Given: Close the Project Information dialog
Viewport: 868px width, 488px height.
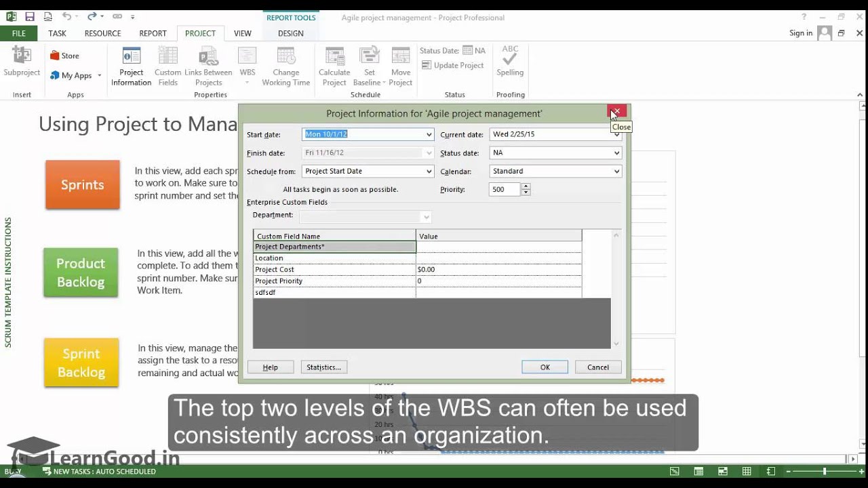Looking at the screenshot, I should click(x=617, y=111).
